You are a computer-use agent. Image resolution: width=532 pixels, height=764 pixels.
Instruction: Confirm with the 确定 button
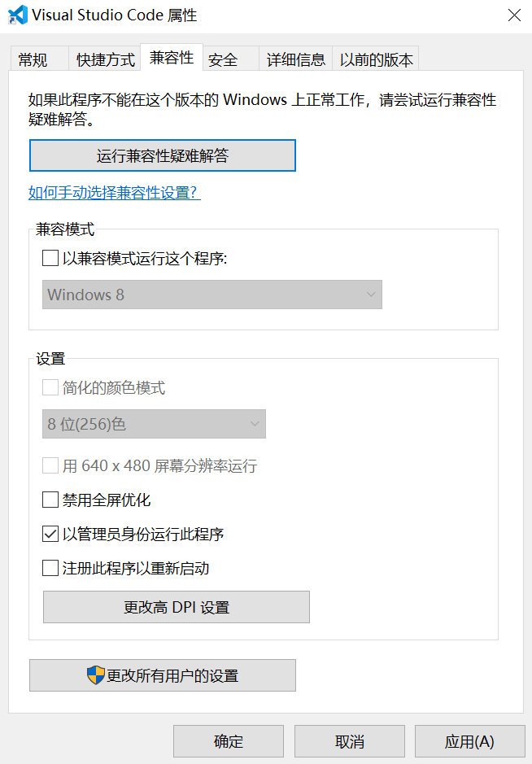[228, 741]
